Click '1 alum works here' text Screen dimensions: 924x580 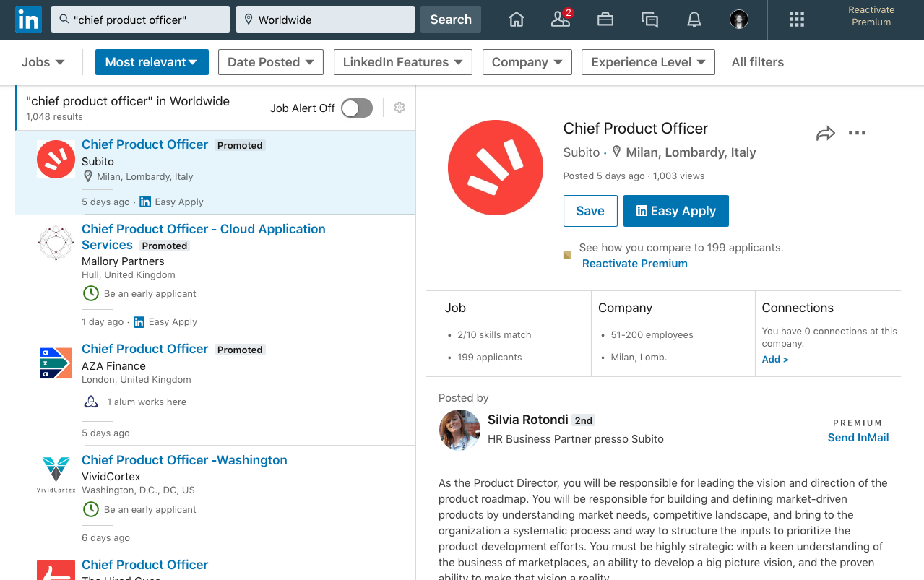pos(147,402)
